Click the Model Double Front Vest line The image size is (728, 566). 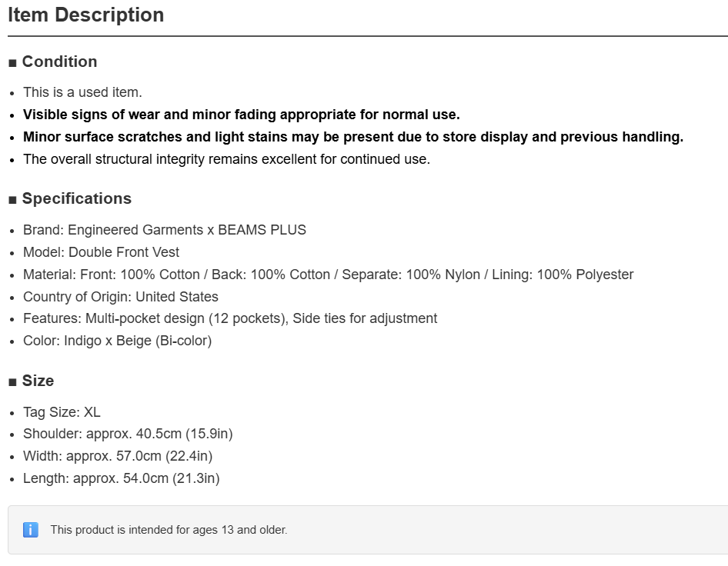[102, 252]
